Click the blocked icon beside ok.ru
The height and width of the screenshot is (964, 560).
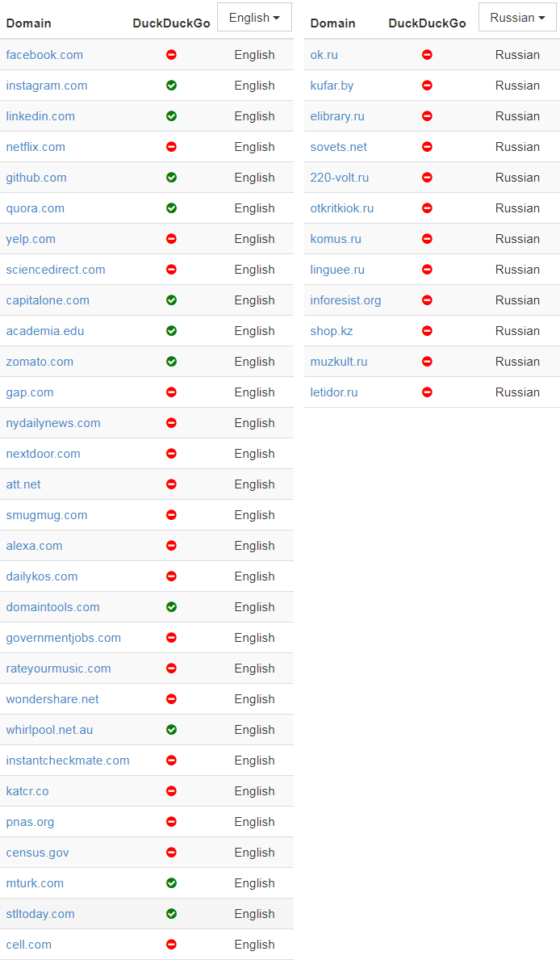point(427,55)
